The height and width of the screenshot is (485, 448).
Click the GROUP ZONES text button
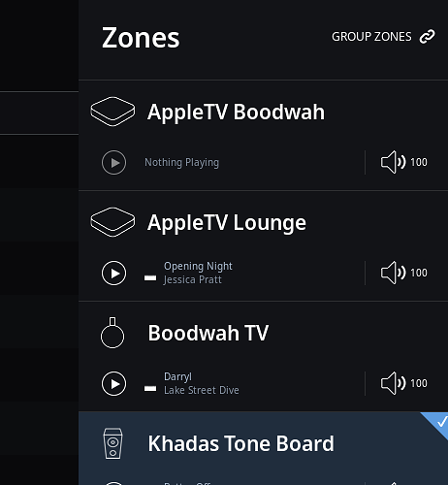pyautogui.click(x=371, y=37)
